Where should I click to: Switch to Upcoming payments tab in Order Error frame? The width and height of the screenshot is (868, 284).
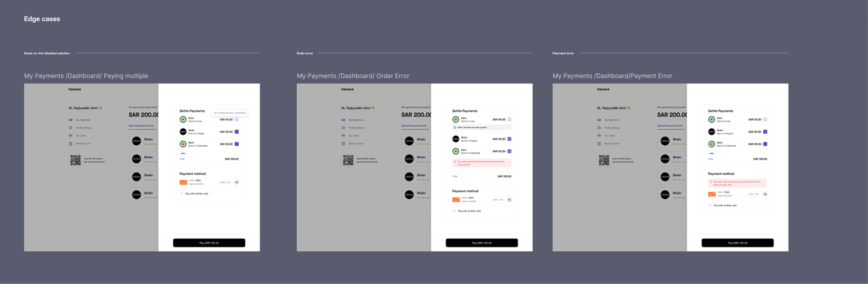414,126
